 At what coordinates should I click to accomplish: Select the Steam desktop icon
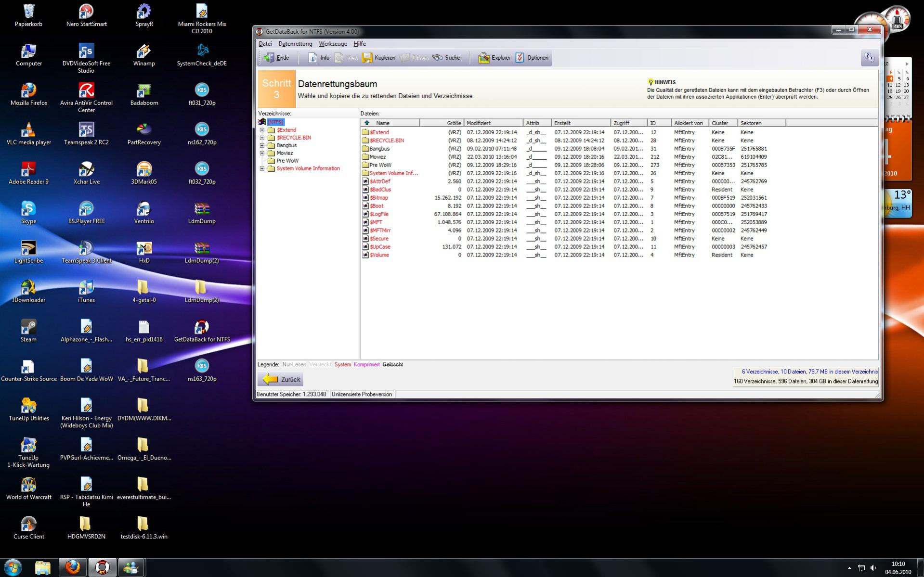(29, 331)
